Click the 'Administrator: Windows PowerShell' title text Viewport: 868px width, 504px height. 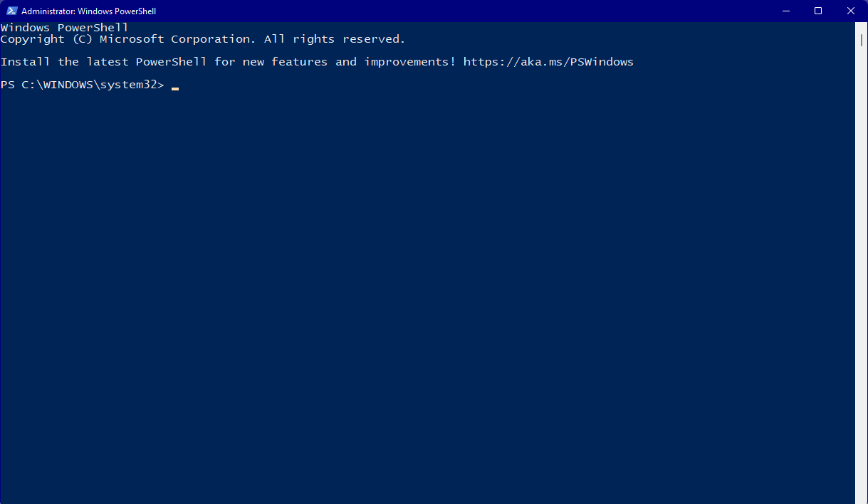pyautogui.click(x=88, y=11)
